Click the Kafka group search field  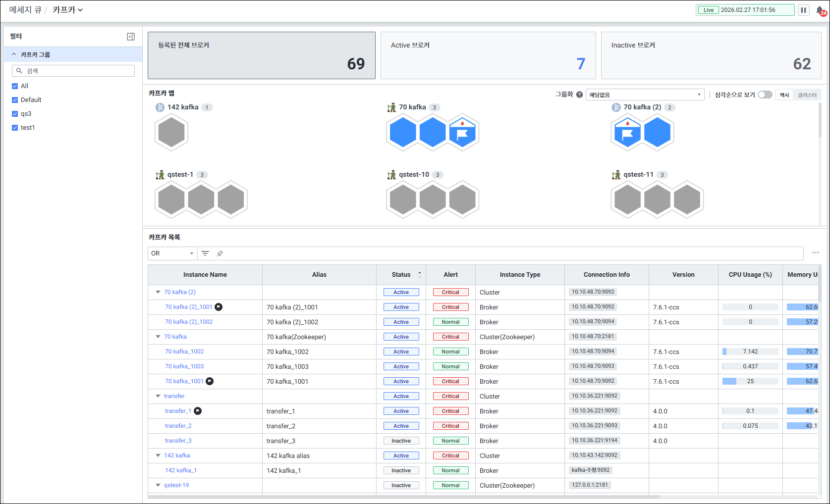coord(73,71)
